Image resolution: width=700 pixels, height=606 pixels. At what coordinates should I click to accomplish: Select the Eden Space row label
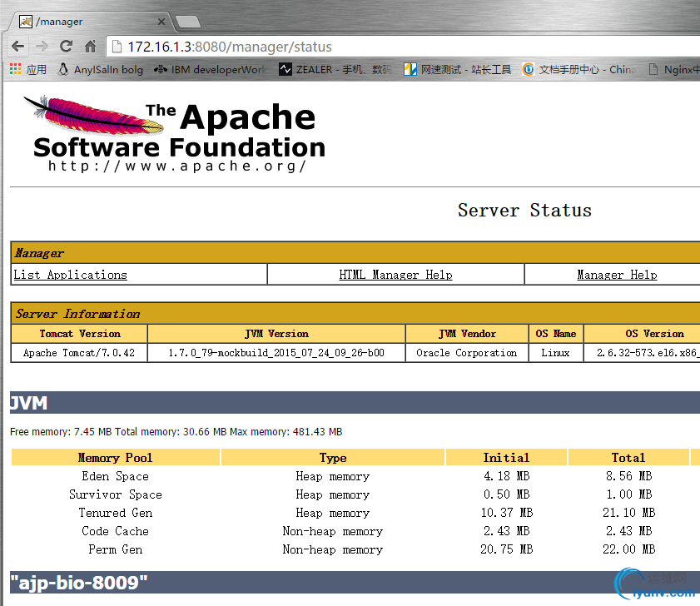[x=115, y=476]
